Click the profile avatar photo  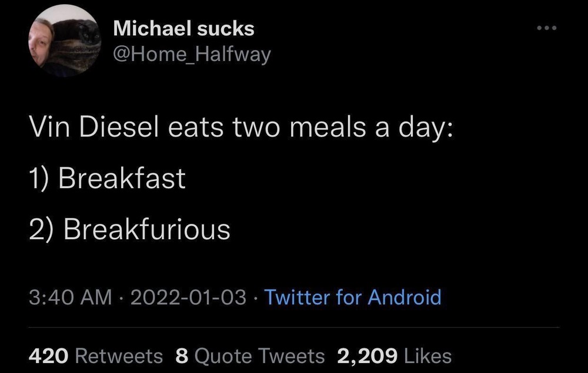point(65,41)
